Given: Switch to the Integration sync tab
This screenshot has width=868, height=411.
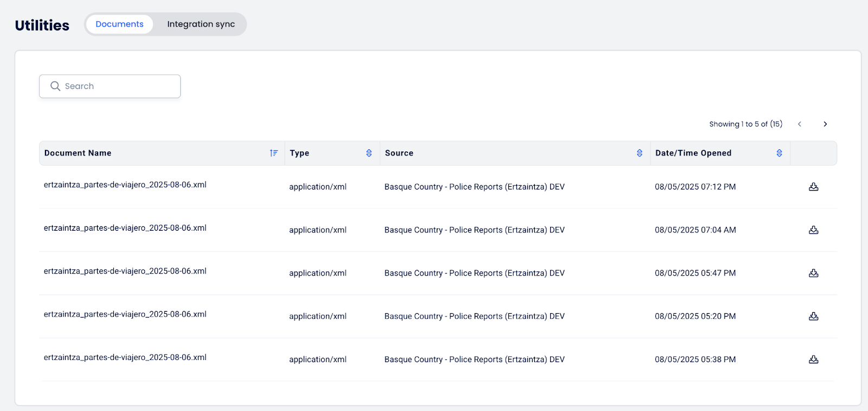Looking at the screenshot, I should [x=201, y=24].
